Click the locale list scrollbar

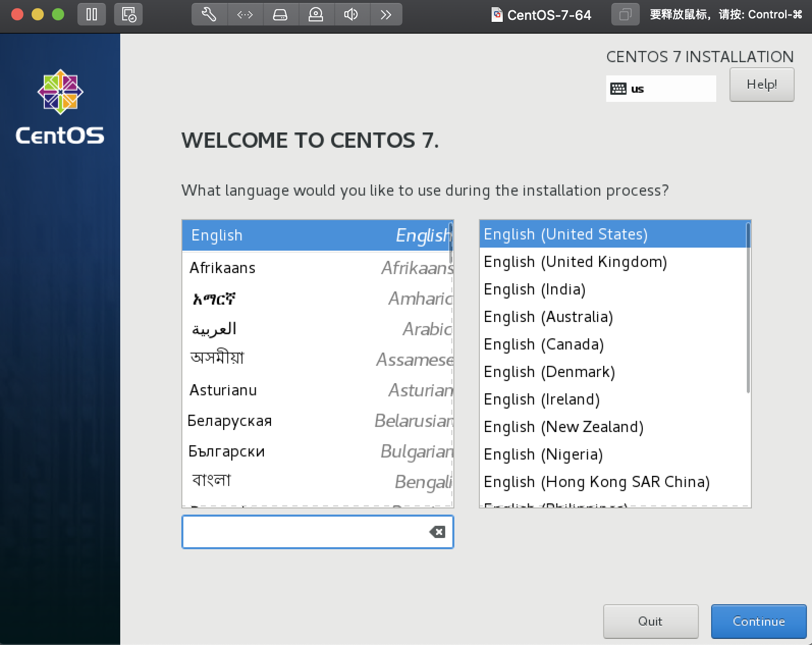(x=748, y=308)
